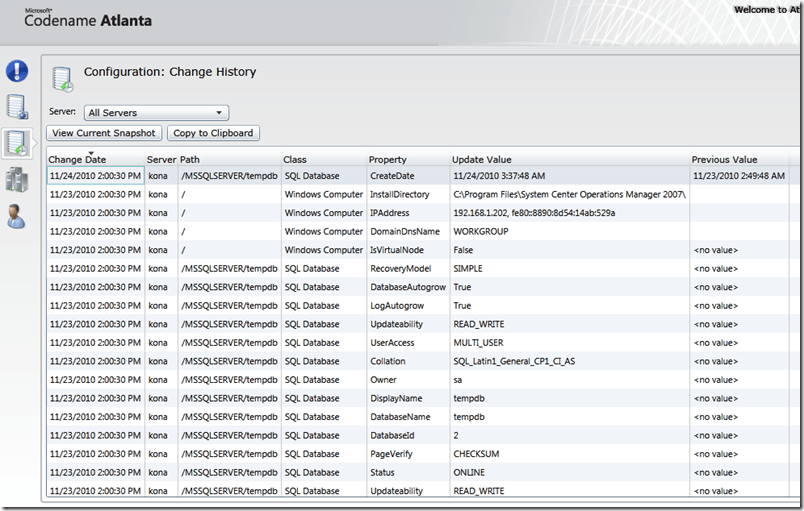Image resolution: width=804 pixels, height=511 pixels.
Task: Select the InstallDirectory property row
Action: (x=399, y=195)
